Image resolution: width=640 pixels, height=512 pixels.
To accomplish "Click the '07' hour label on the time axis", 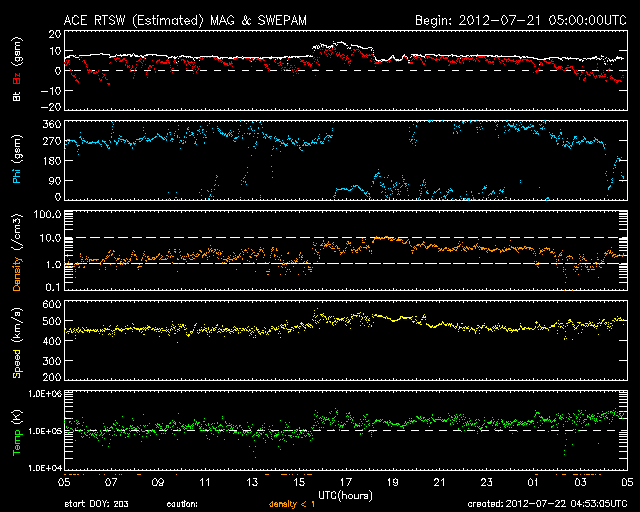I will click(111, 483).
